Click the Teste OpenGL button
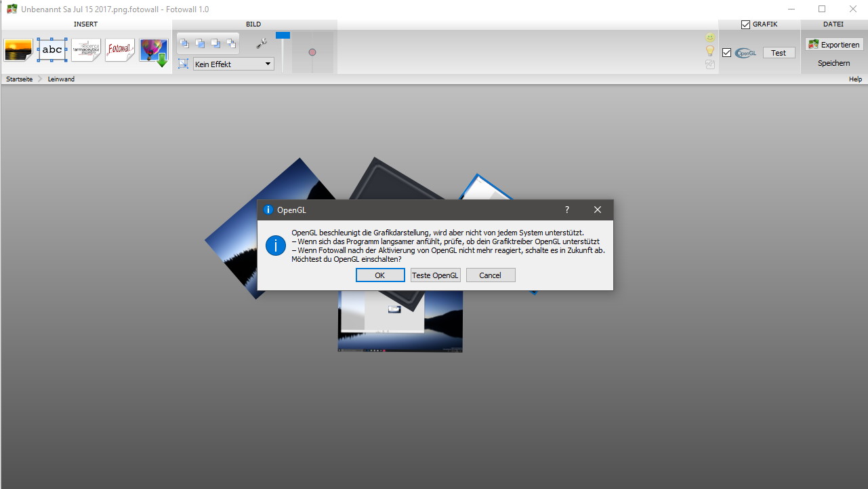Viewport: 868px width, 489px height. [436, 275]
